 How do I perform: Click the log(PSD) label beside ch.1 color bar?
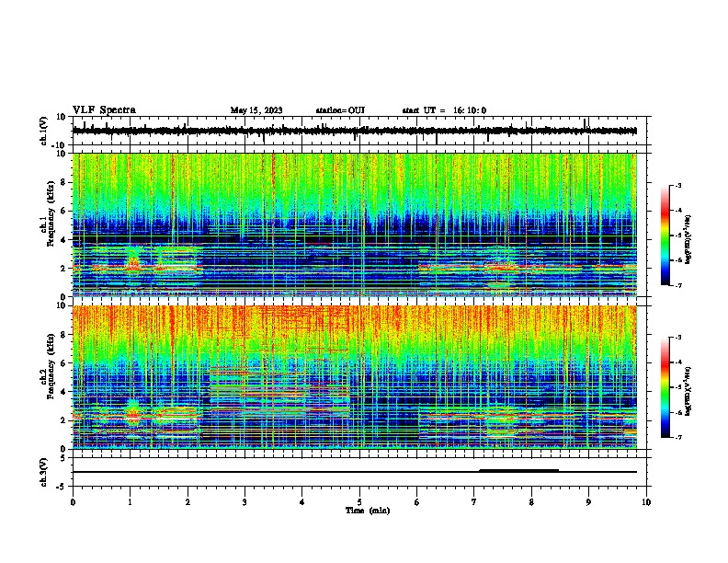[x=688, y=239]
